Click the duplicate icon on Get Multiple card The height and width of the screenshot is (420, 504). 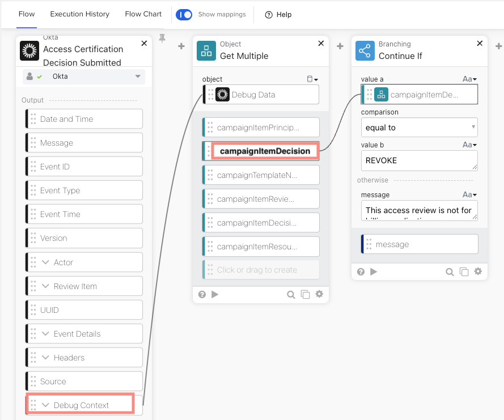[305, 294]
